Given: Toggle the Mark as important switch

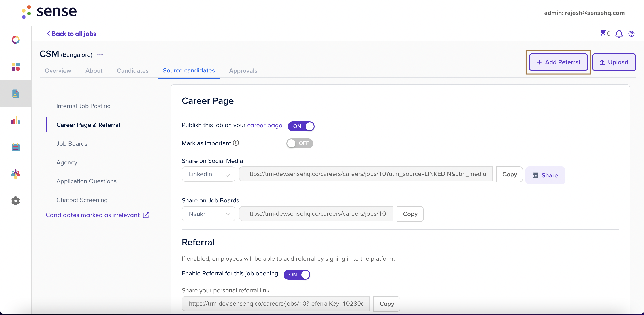Looking at the screenshot, I should tap(300, 143).
